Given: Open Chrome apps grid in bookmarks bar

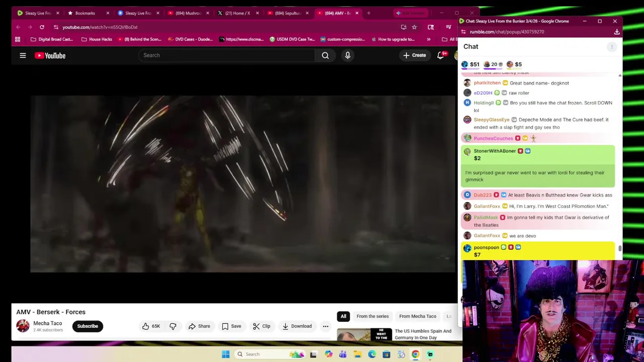Looking at the screenshot, I should [x=17, y=39].
